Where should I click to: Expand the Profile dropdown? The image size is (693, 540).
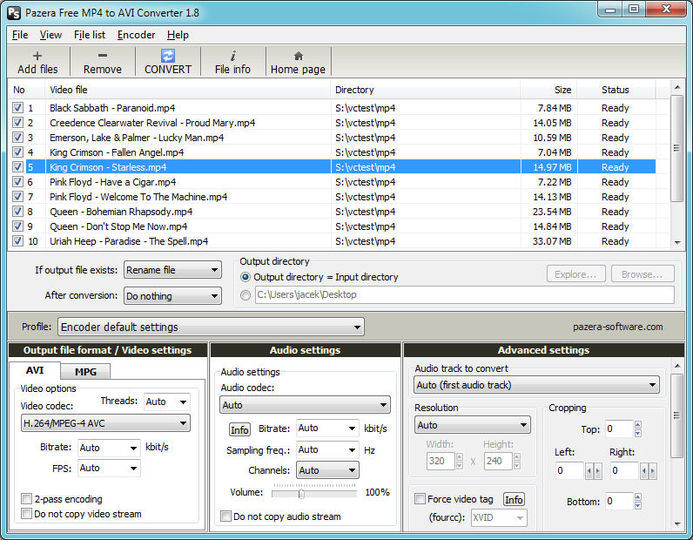click(x=211, y=327)
